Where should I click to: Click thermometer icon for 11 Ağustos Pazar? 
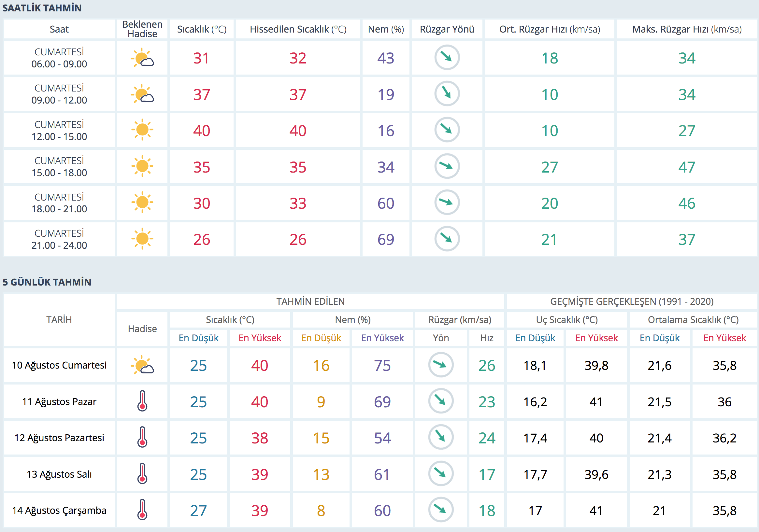tap(142, 401)
